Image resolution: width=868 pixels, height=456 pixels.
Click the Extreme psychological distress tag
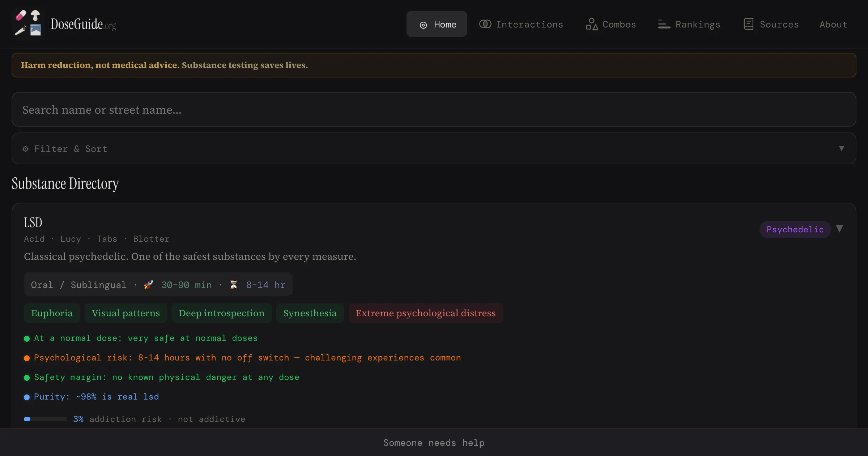pyautogui.click(x=425, y=313)
